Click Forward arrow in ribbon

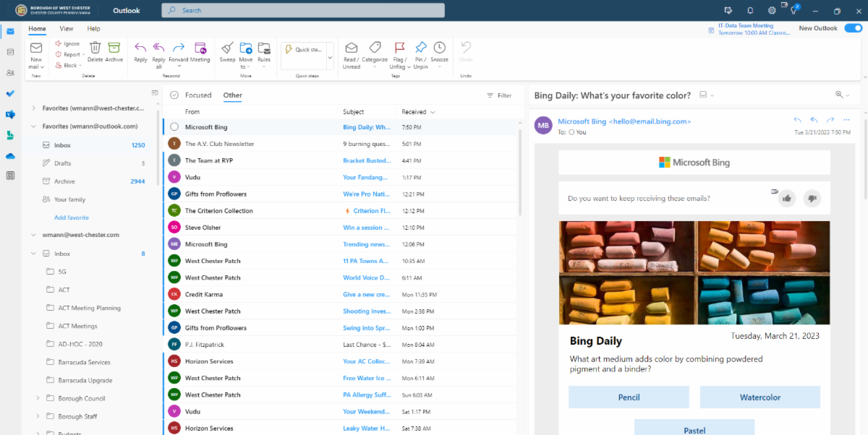pyautogui.click(x=178, y=48)
